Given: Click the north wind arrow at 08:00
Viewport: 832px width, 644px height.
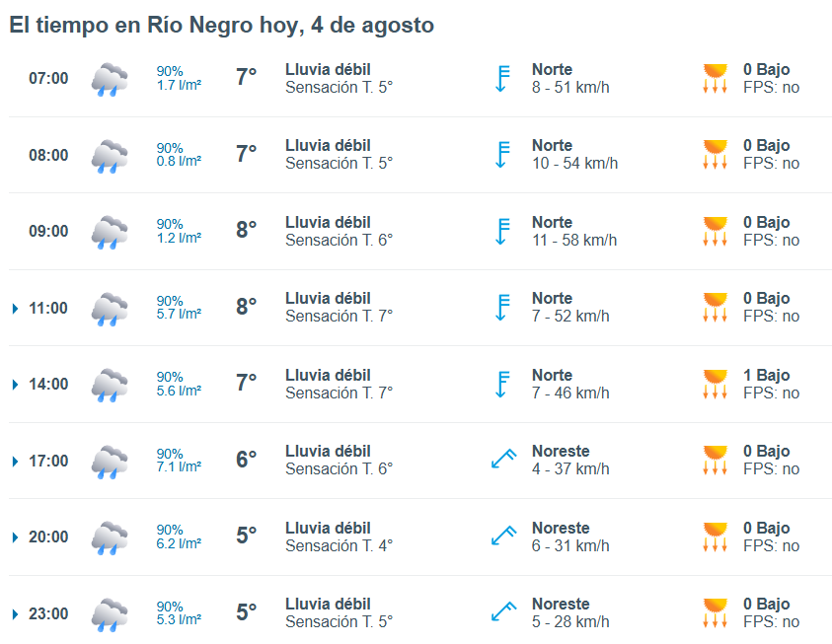Looking at the screenshot, I should [502, 154].
